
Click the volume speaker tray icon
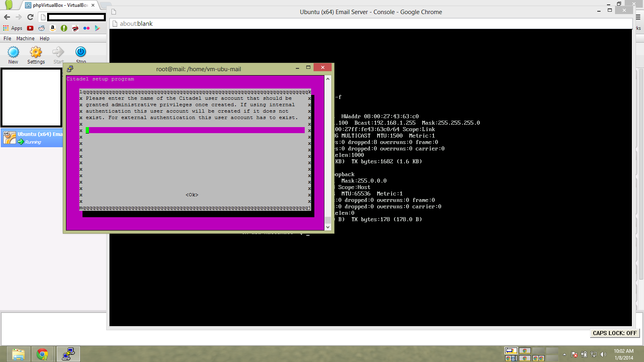(603, 354)
